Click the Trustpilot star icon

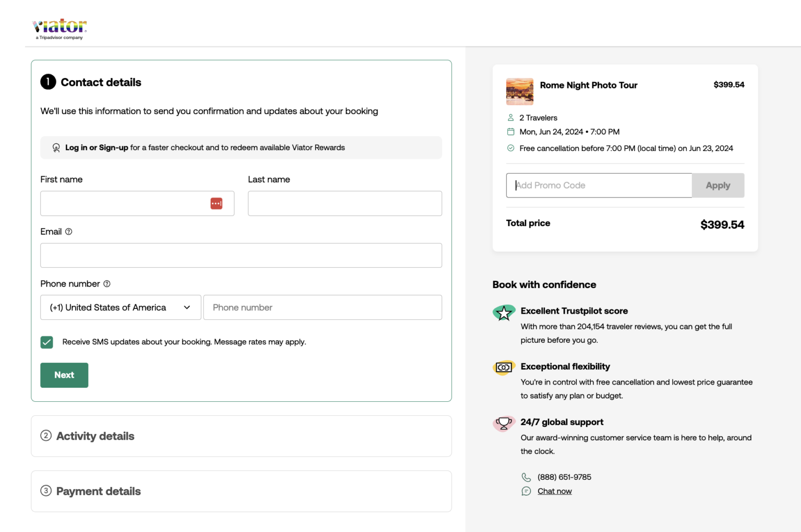click(504, 313)
